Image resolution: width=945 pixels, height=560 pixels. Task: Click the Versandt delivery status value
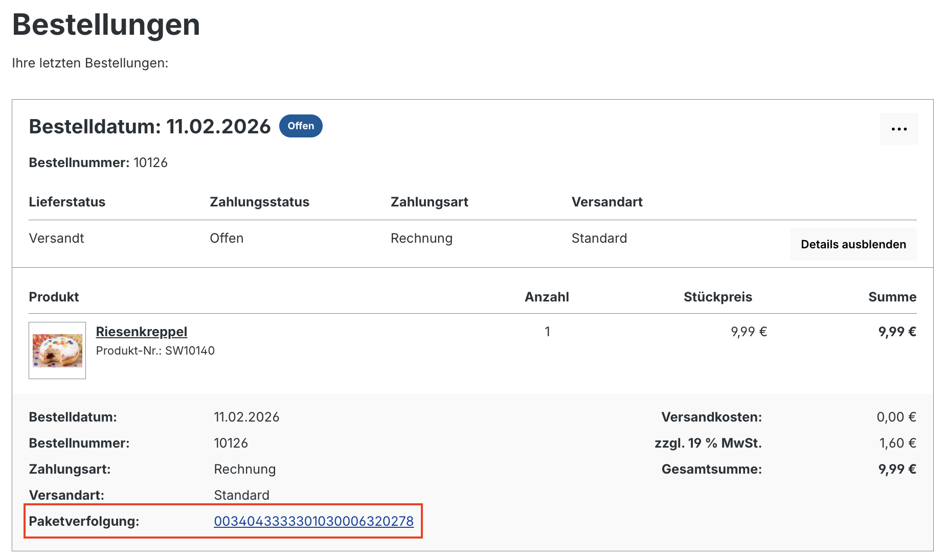tap(56, 238)
